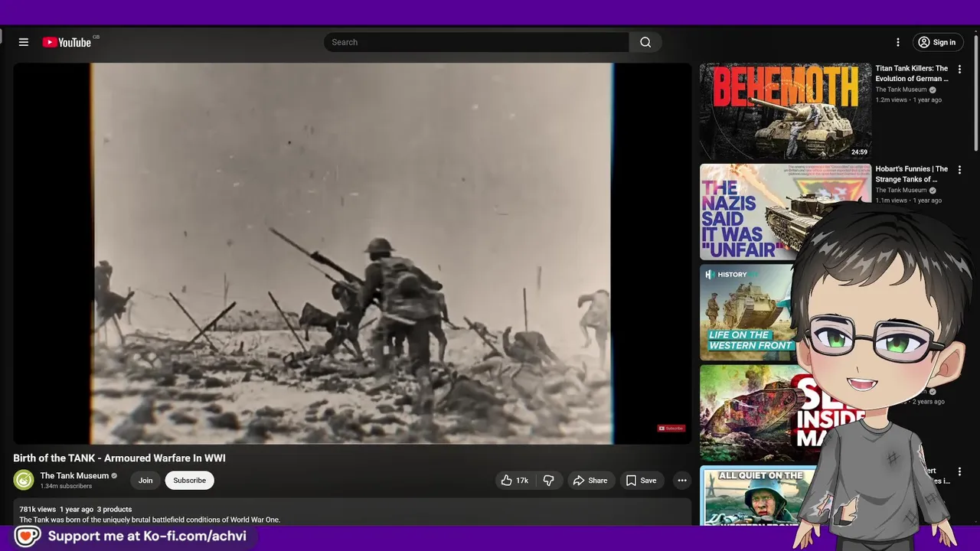Image resolution: width=980 pixels, height=551 pixels.
Task: Click the video player frame
Action: 352,253
